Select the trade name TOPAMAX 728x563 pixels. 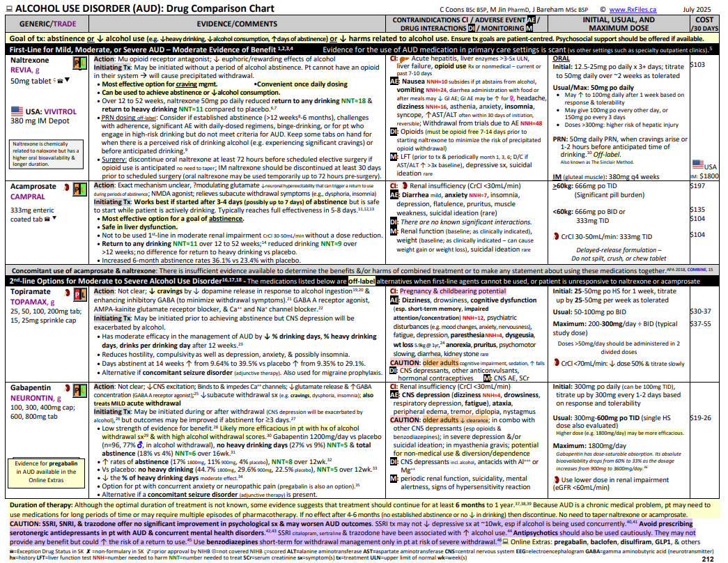(29, 302)
